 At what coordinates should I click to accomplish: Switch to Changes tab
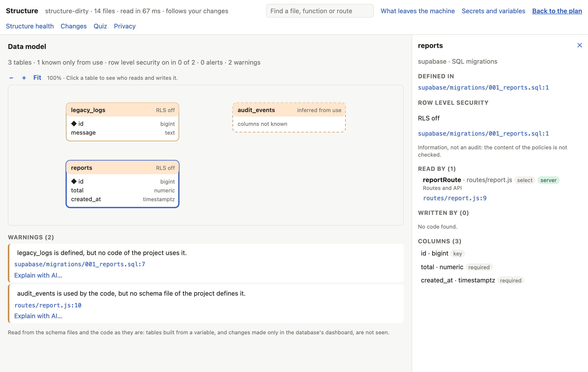click(x=73, y=26)
